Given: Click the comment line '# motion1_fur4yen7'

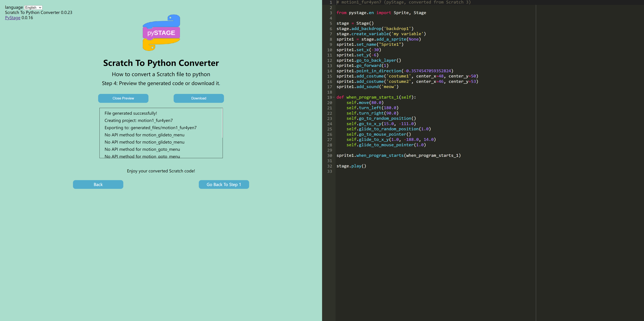Looking at the screenshot, I should pos(404,2).
